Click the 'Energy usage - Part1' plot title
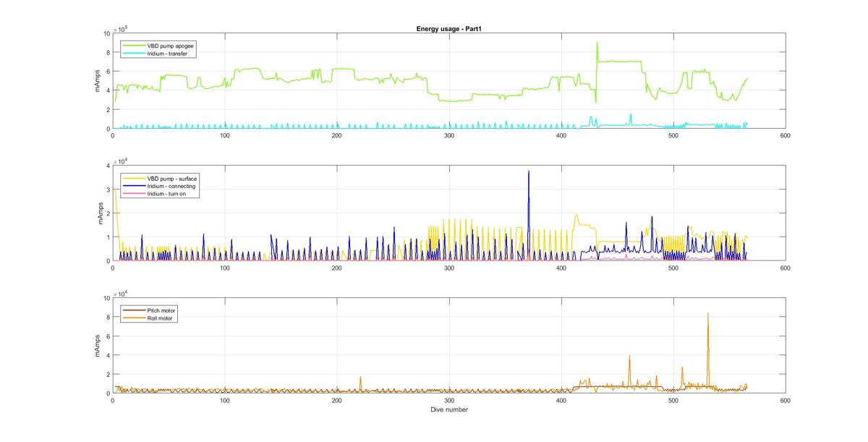Screen dimensions: 868x442 pos(444,29)
